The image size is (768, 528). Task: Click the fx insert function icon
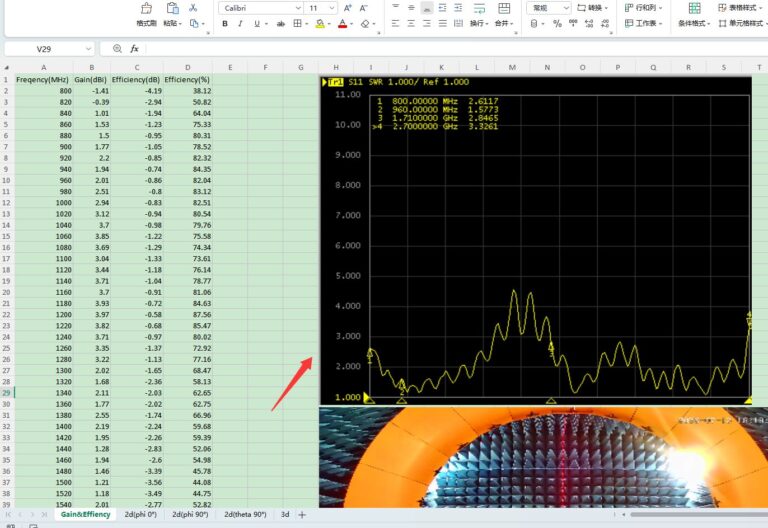coord(134,48)
